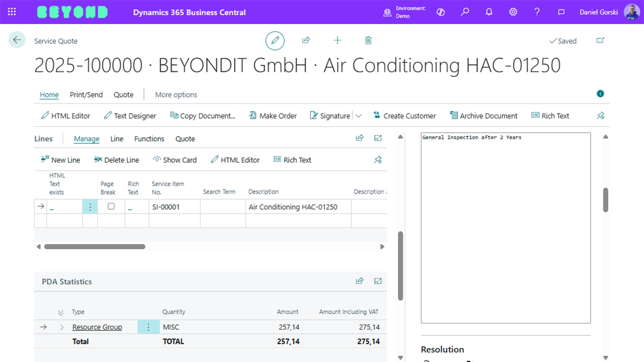Click the pencil edit icon

(275, 41)
